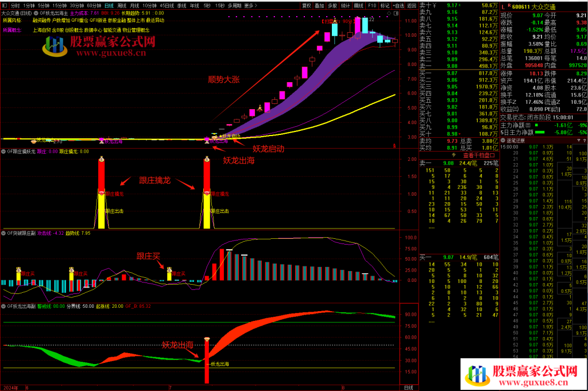
Task: Select the 60分钟 period tab
Action: (x=94, y=5)
